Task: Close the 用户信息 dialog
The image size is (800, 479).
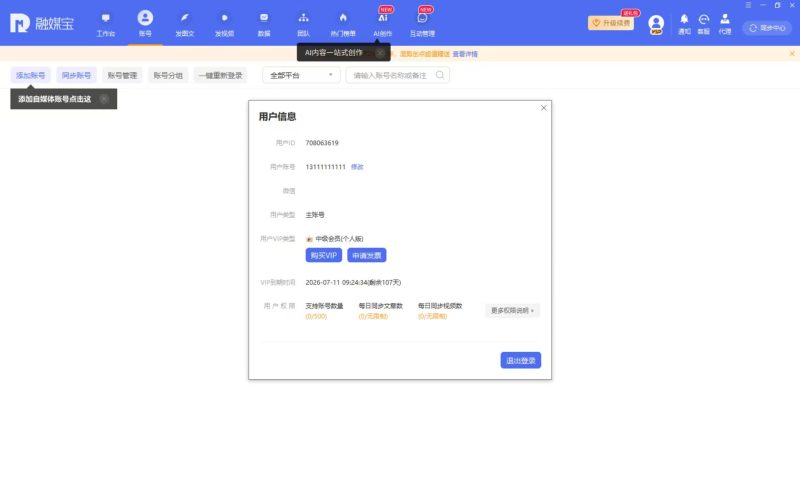Action: [544, 108]
